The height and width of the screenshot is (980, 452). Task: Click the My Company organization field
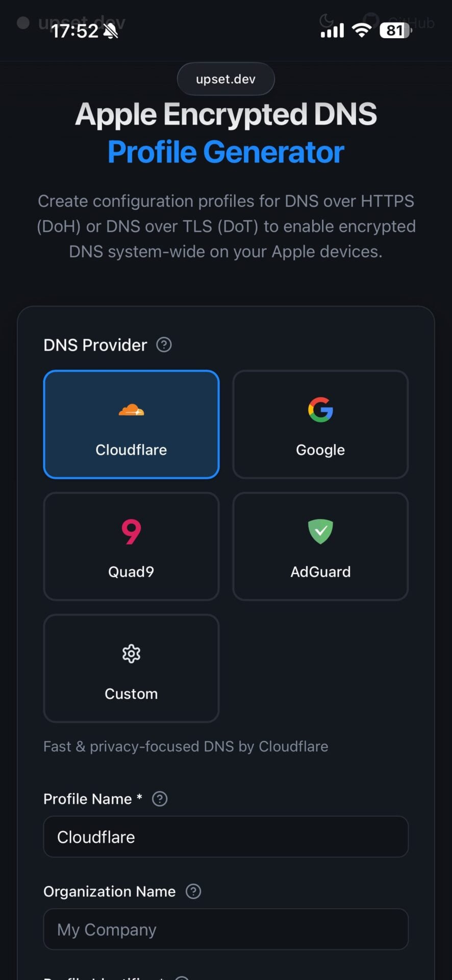point(225,929)
